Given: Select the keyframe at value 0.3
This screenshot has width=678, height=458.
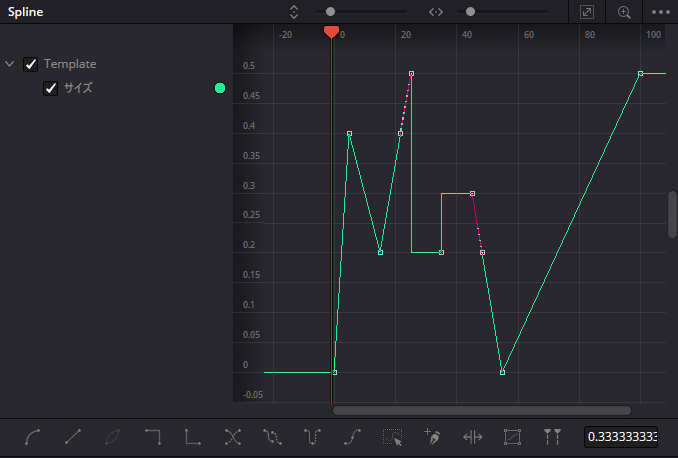Looking at the screenshot, I should (472, 193).
